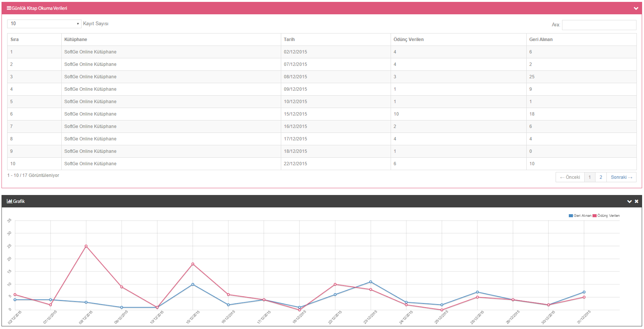Collapse the Günlük Kitap Okuma Verileri panel
This screenshot has width=644, height=329.
point(636,8)
